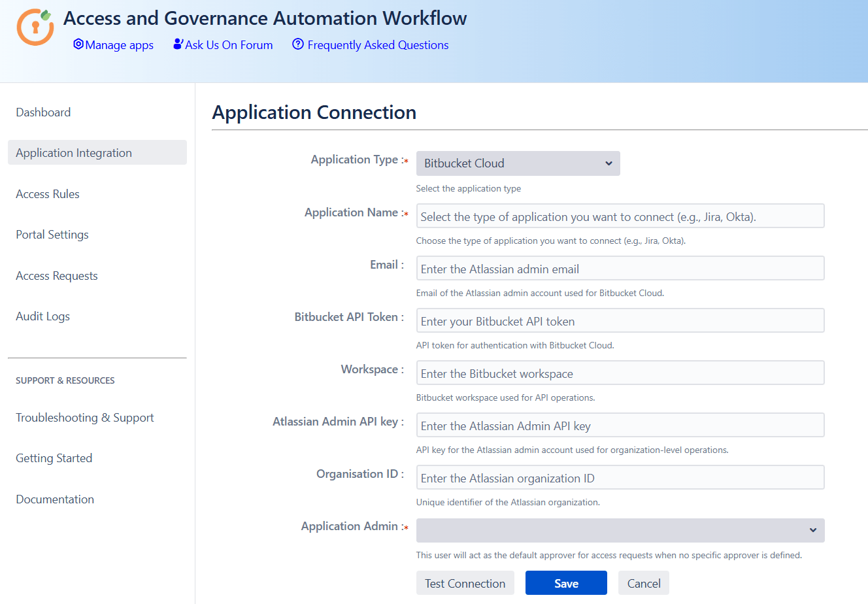Click the SUPPORT & RESOURCES section label
The width and height of the screenshot is (868, 604).
(65, 380)
